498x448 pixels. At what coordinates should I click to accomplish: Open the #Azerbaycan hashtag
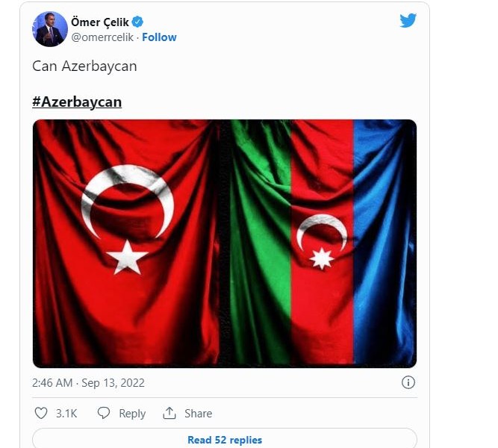pos(77,102)
